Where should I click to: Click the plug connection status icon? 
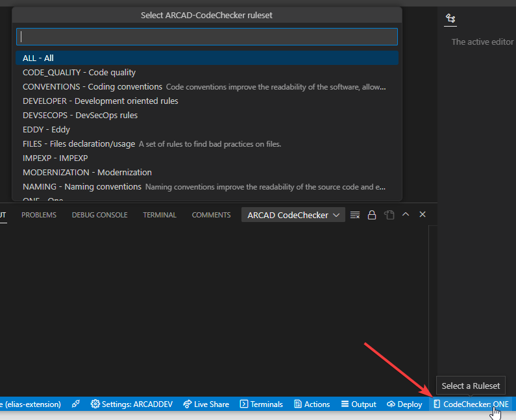[x=76, y=404]
